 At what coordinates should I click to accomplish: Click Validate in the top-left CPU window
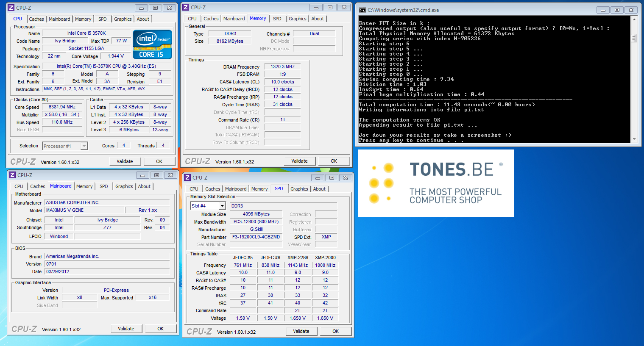coord(125,161)
